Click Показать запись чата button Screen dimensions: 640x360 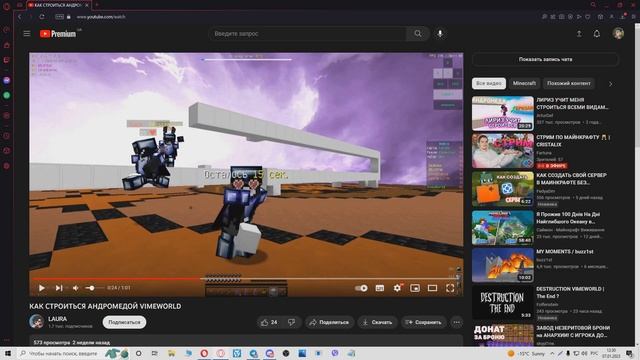point(545,60)
